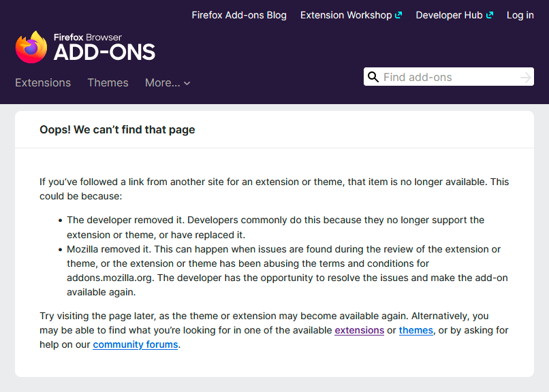549x392 pixels.
Task: Open the Extension Workshop page
Action: pyautogui.click(x=346, y=14)
